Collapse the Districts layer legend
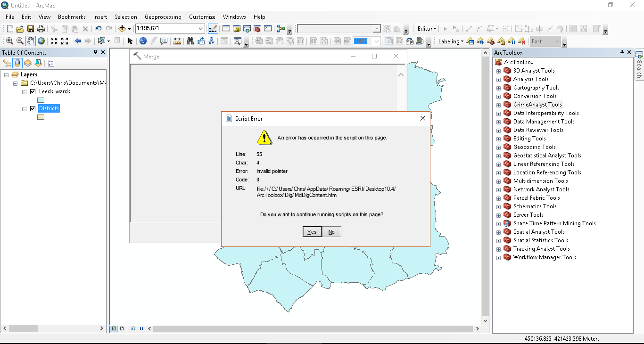 25,108
